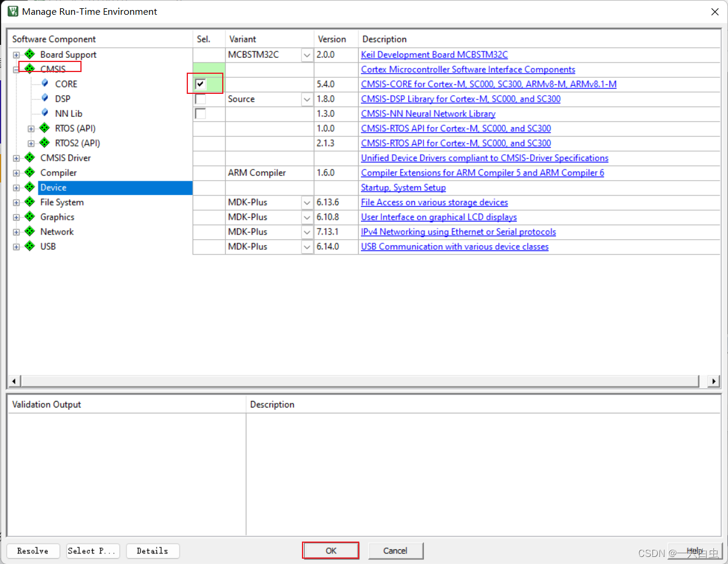
Task: Click the Keil uVision title bar icon
Action: coord(12,11)
